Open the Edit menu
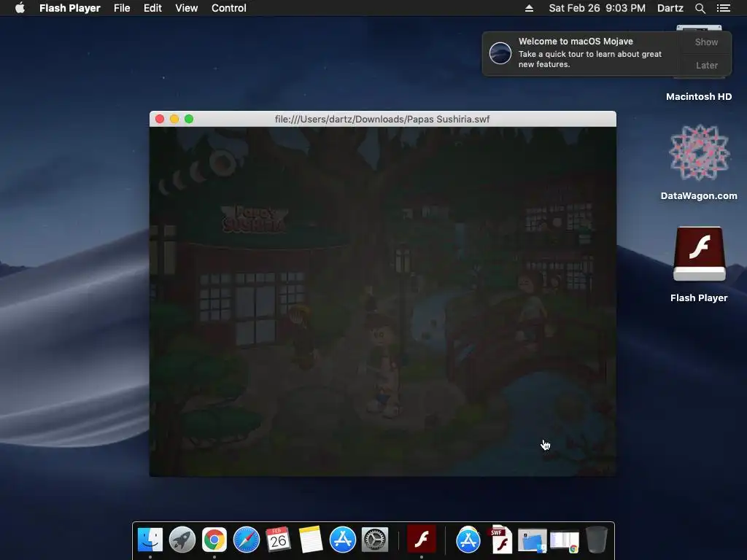747x560 pixels. 153,8
